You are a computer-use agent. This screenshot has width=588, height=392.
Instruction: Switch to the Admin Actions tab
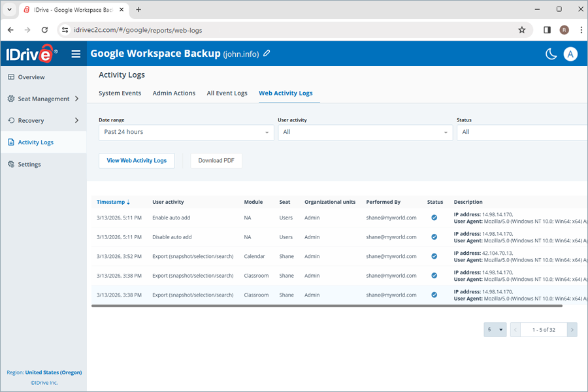(x=174, y=93)
